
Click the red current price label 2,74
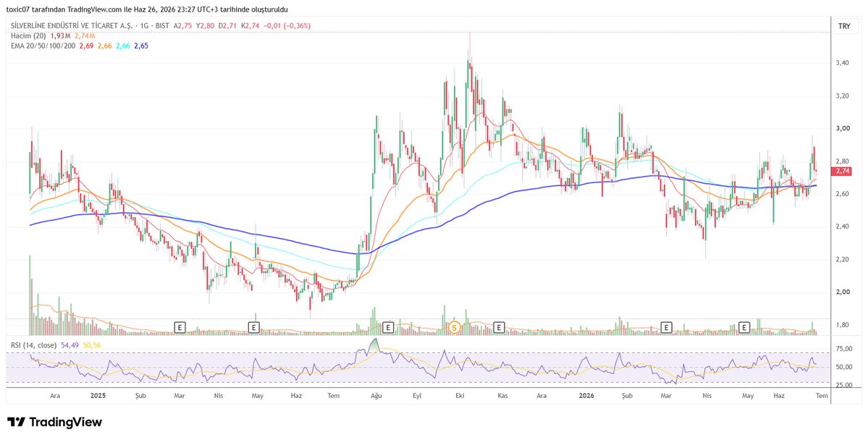(x=843, y=172)
